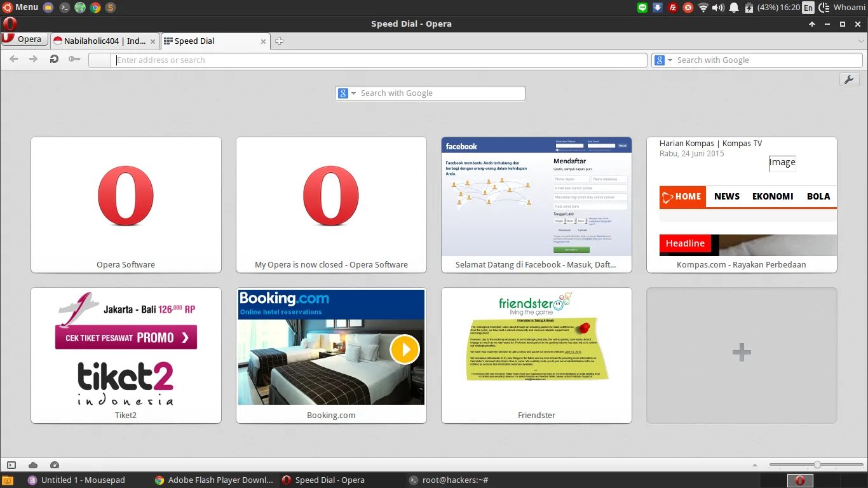The image size is (868, 488).
Task: Open the LINE tray icon
Action: point(642,8)
